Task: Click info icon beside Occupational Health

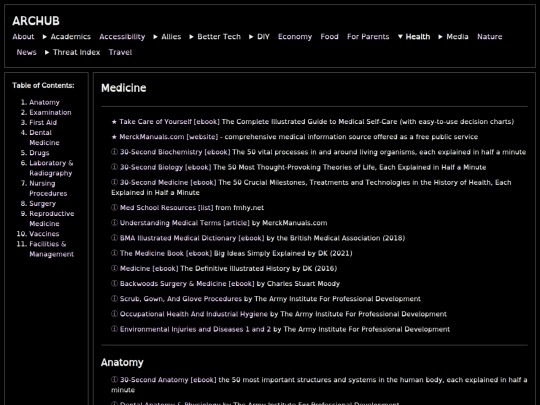Action: pyautogui.click(x=114, y=313)
